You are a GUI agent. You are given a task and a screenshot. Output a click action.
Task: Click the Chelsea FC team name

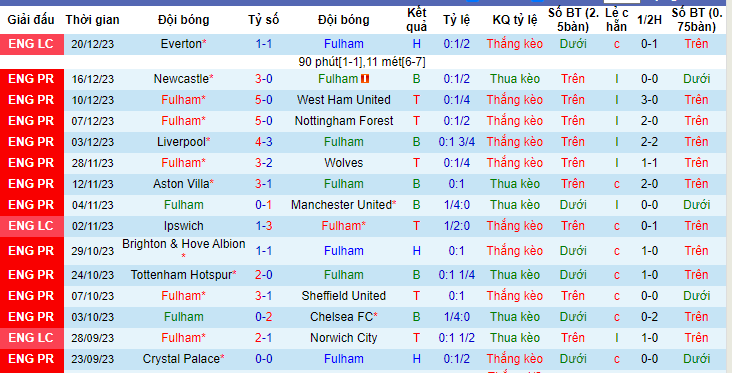pyautogui.click(x=341, y=317)
